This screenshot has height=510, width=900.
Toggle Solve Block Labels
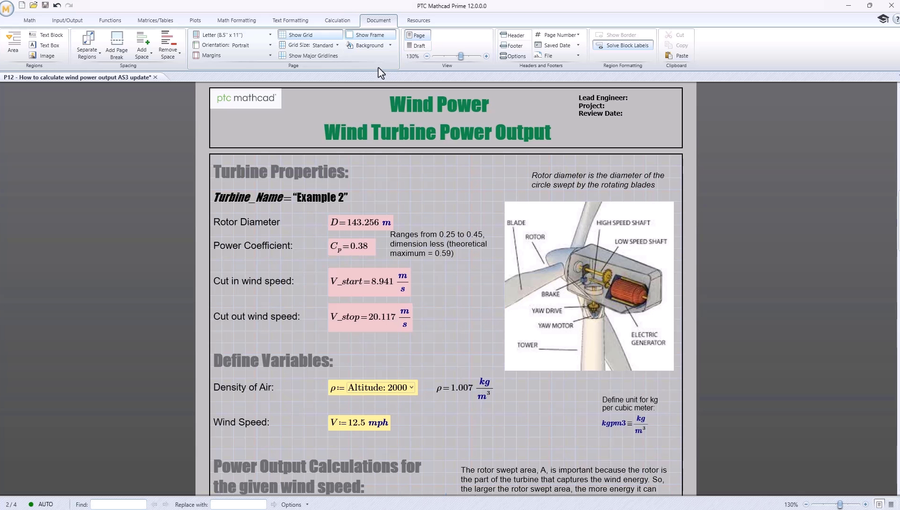(x=623, y=45)
